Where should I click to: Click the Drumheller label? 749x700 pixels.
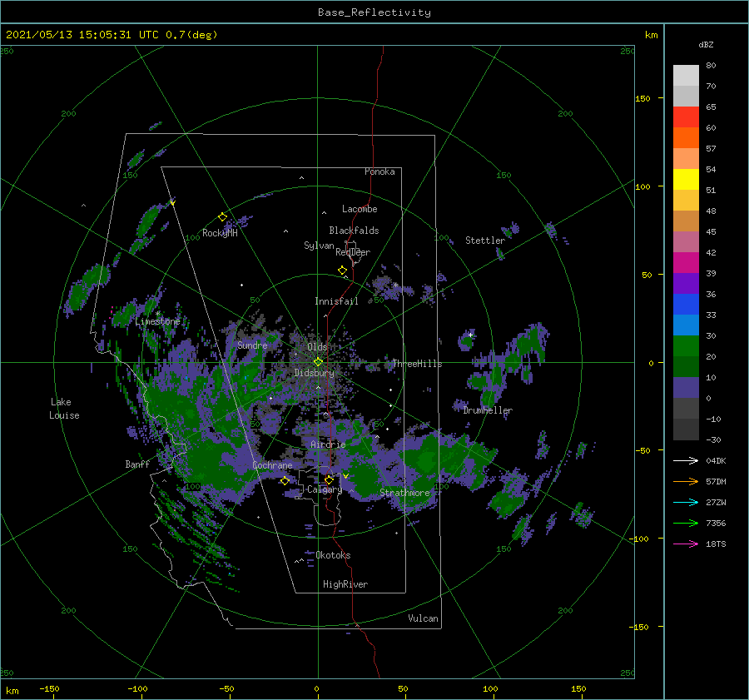(488, 410)
